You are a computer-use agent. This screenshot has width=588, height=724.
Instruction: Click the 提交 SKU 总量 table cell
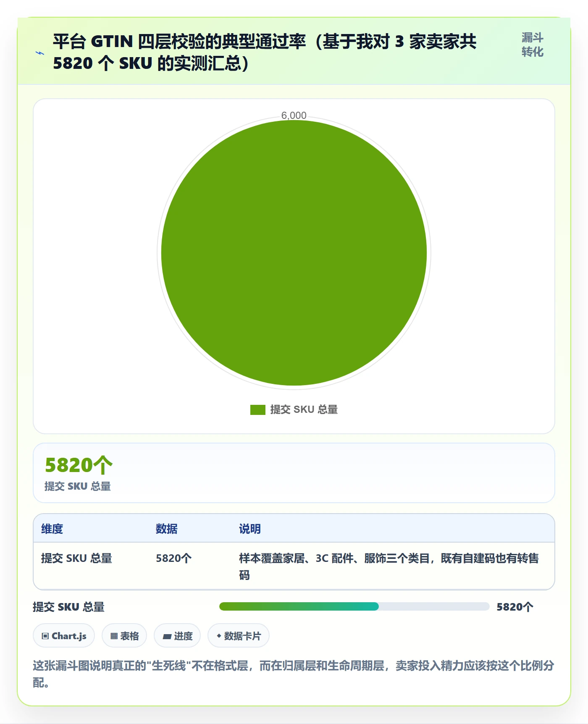[76, 558]
